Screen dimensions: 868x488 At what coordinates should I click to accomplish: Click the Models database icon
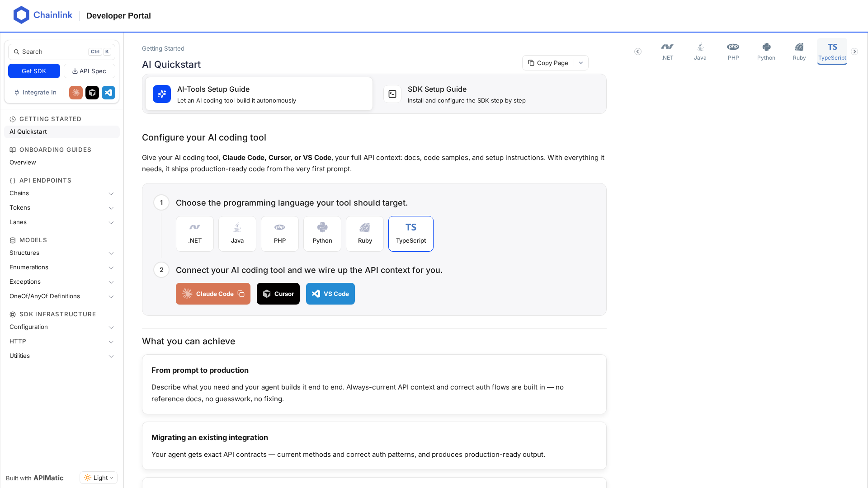[x=13, y=240]
